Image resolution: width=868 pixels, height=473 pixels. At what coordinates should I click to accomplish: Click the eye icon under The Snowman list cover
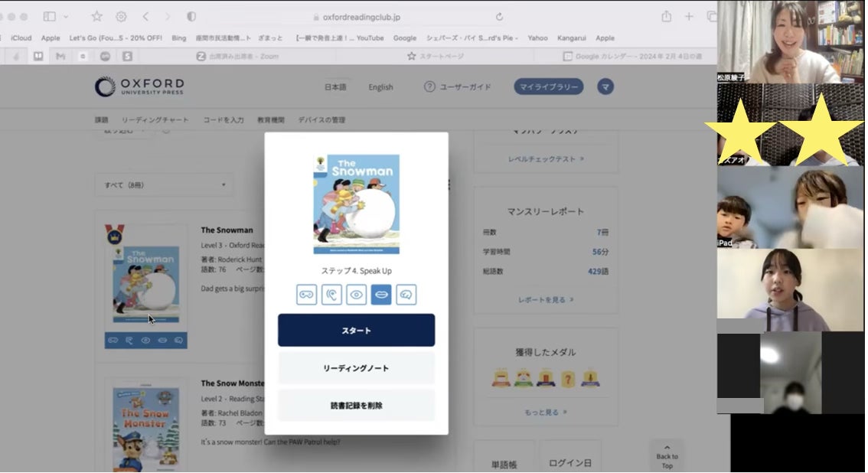(145, 341)
